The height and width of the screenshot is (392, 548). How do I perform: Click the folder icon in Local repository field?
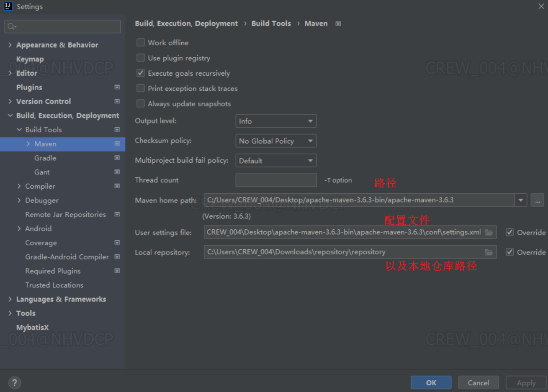(x=489, y=252)
